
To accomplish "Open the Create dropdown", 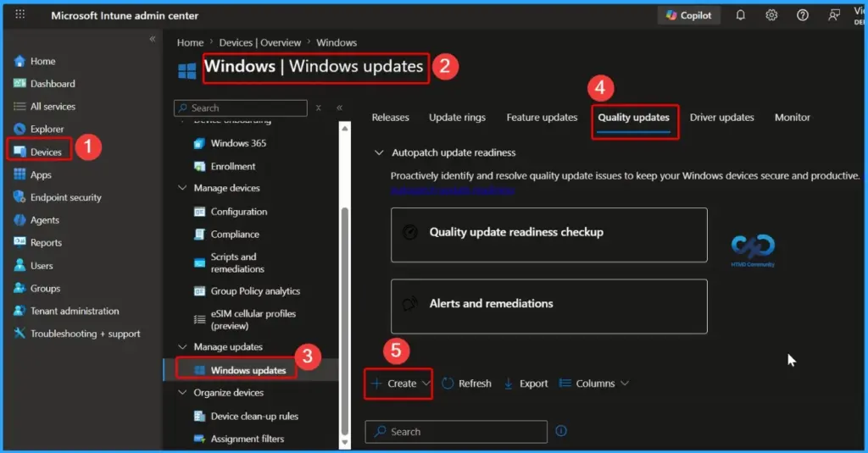I will (400, 384).
